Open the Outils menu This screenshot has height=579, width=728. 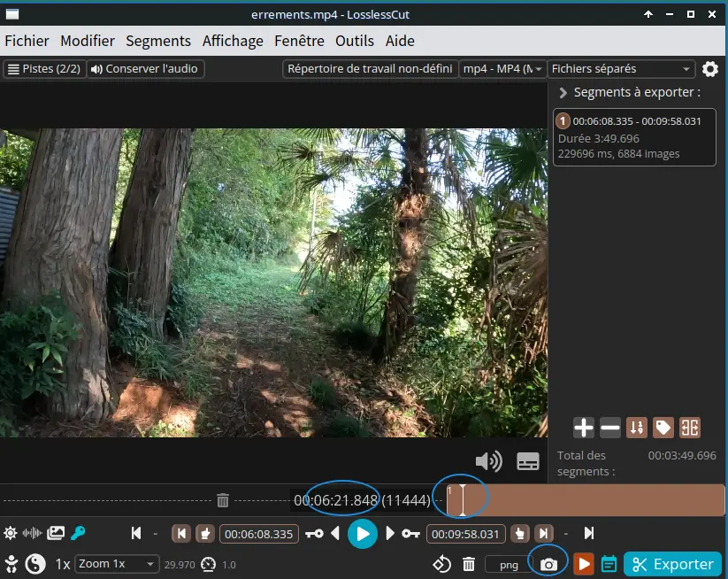click(x=355, y=41)
